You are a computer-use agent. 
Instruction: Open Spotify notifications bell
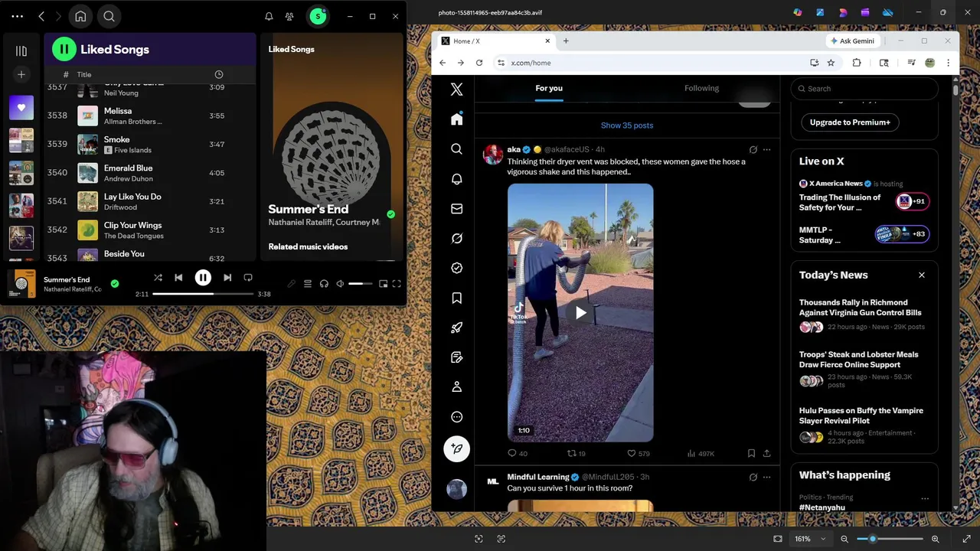pos(269,16)
